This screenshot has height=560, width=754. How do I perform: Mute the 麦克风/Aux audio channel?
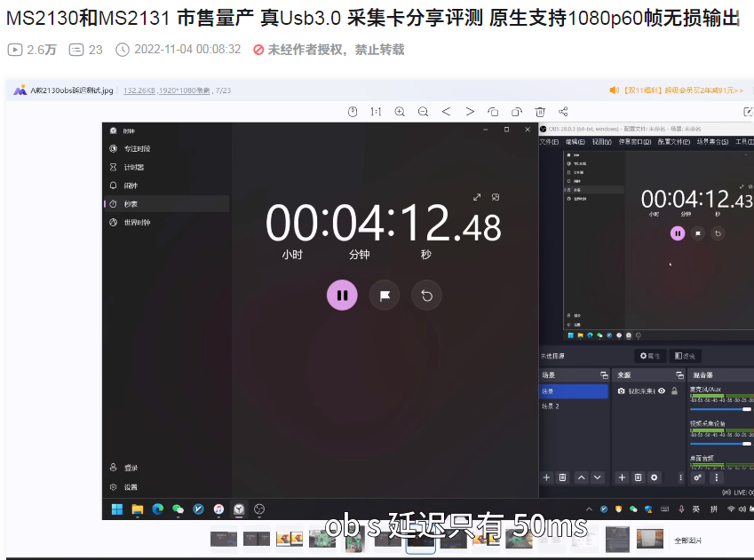click(x=750, y=409)
